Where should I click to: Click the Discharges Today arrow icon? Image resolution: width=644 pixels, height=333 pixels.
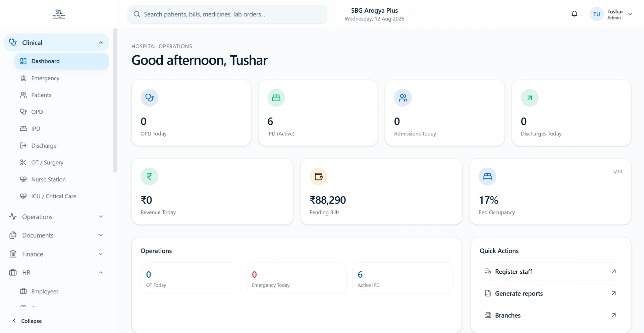[530, 98]
